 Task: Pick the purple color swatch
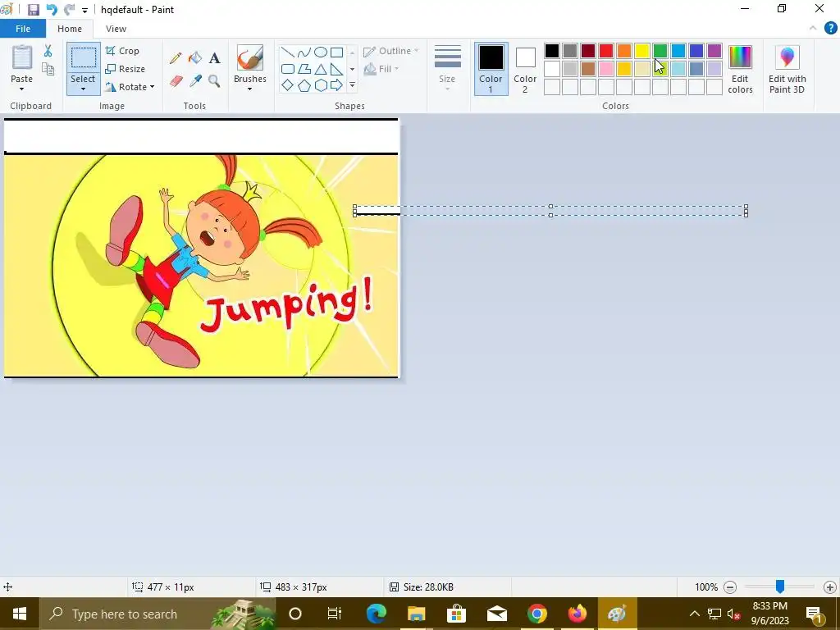(714, 51)
